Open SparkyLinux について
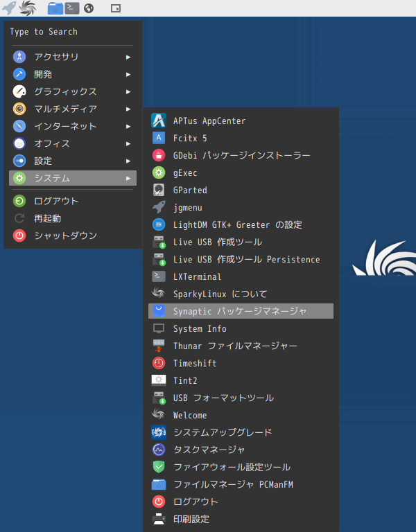416x532 pixels. (x=241, y=294)
